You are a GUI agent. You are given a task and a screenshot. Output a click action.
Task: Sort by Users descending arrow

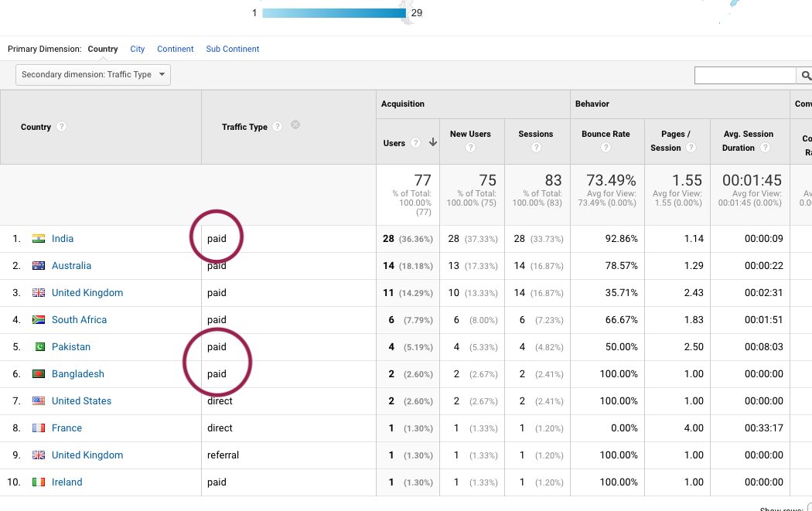click(x=433, y=142)
